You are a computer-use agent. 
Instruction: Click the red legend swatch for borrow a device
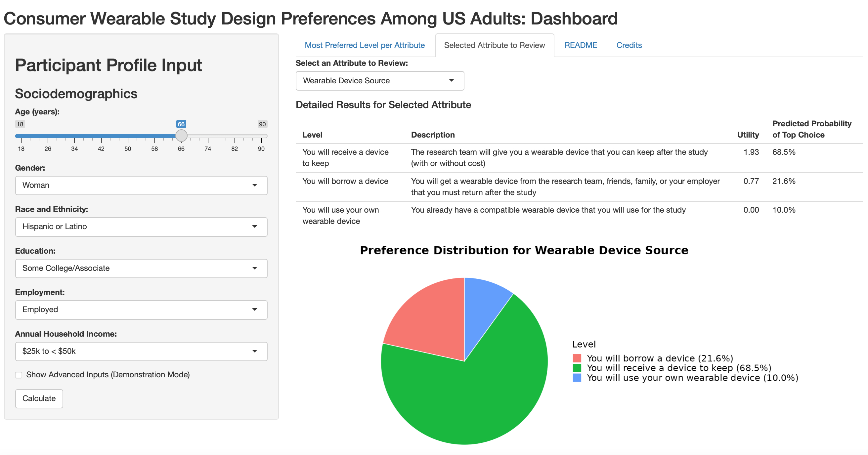click(577, 358)
